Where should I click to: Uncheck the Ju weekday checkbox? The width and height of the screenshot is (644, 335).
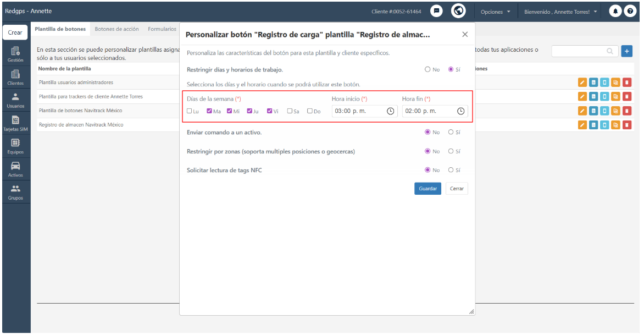(249, 111)
